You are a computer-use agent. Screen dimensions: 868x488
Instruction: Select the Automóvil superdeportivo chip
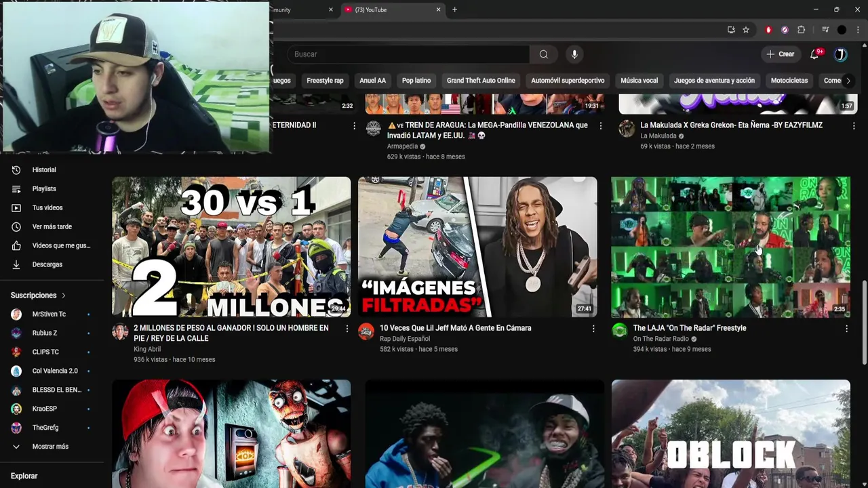tap(568, 81)
